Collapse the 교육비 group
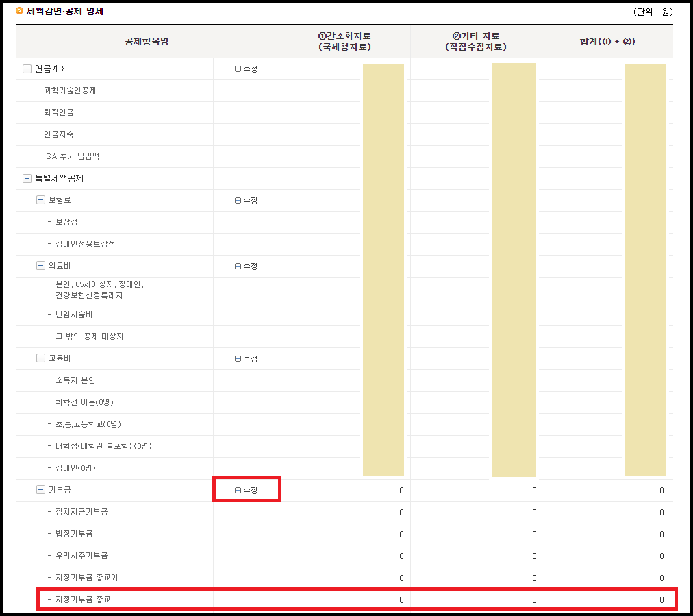 coord(40,358)
